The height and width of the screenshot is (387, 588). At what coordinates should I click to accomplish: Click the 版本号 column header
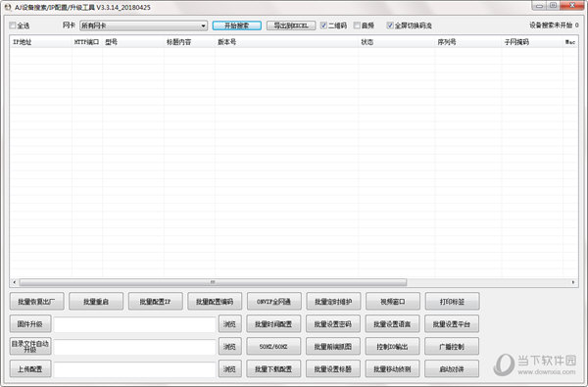click(286, 42)
